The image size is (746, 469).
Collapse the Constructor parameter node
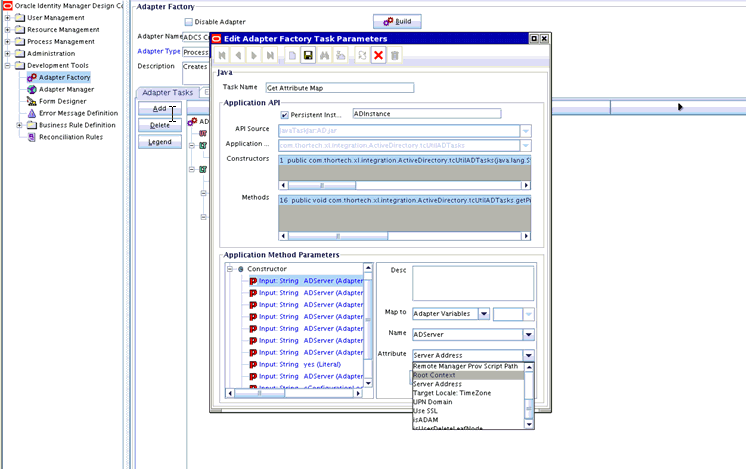230,269
